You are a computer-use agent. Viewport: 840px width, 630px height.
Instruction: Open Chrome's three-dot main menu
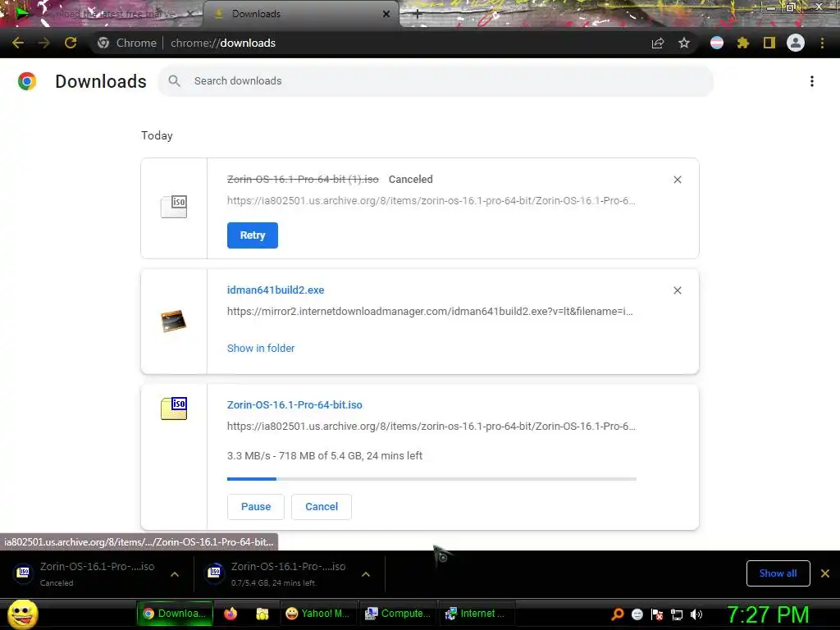822,43
